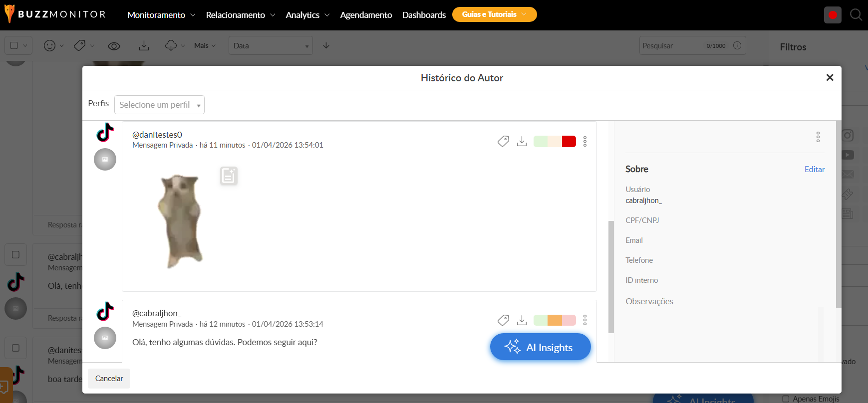868x403 pixels.
Task: Click the tag icon on @cabraljhon_ message
Action: [503, 320]
